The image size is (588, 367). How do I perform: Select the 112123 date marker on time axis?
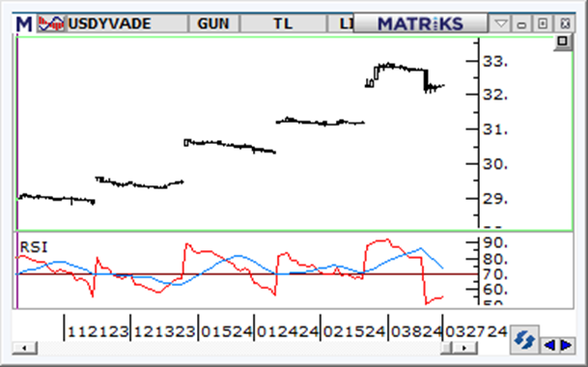(x=98, y=331)
